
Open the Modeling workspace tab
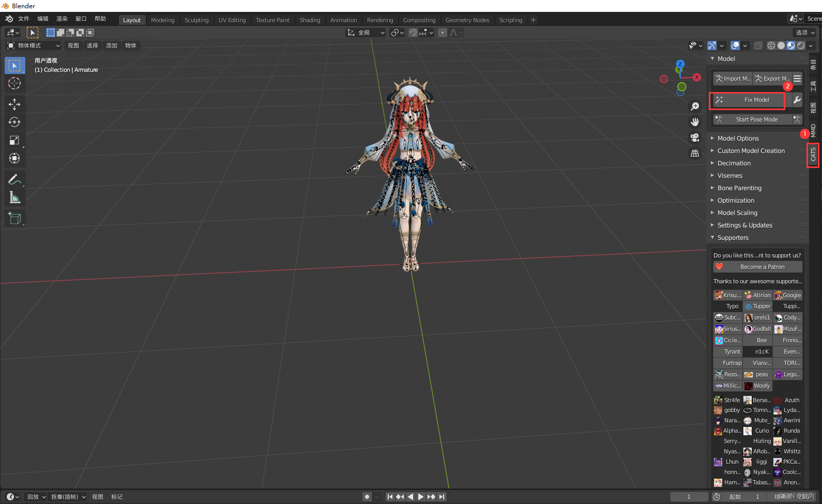[162, 20]
